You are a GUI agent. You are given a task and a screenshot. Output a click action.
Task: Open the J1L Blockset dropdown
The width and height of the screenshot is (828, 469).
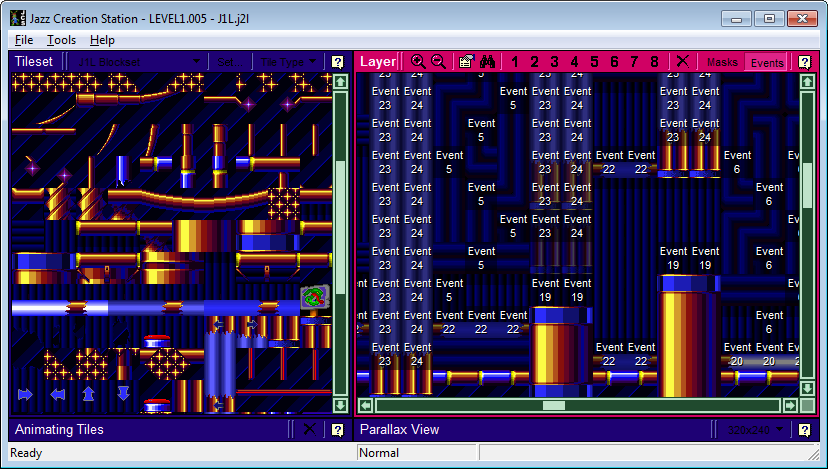click(x=138, y=62)
